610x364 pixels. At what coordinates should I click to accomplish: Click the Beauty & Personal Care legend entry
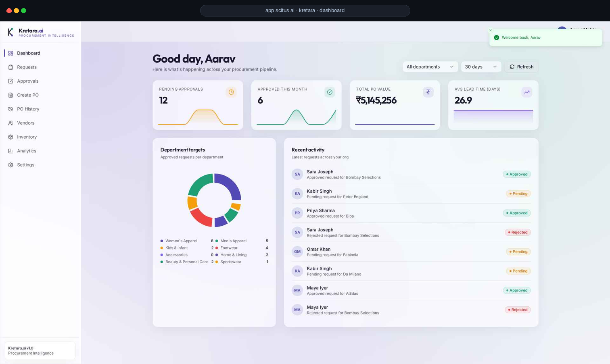187,262
